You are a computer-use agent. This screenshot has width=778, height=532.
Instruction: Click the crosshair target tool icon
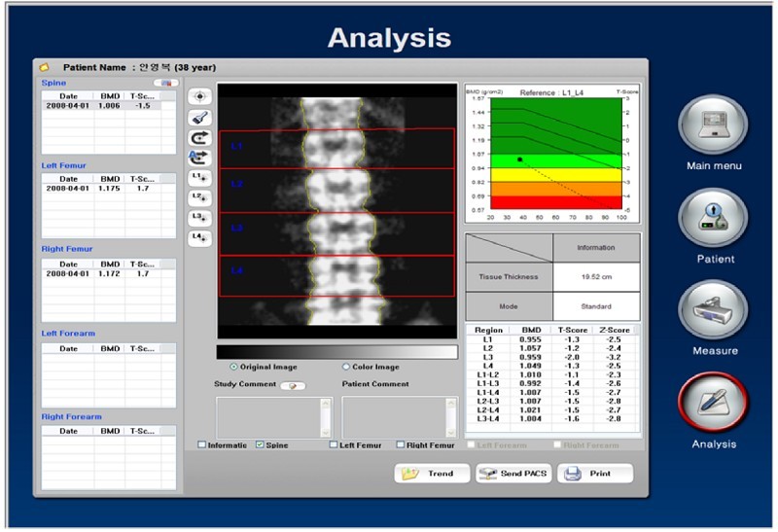tap(199, 97)
